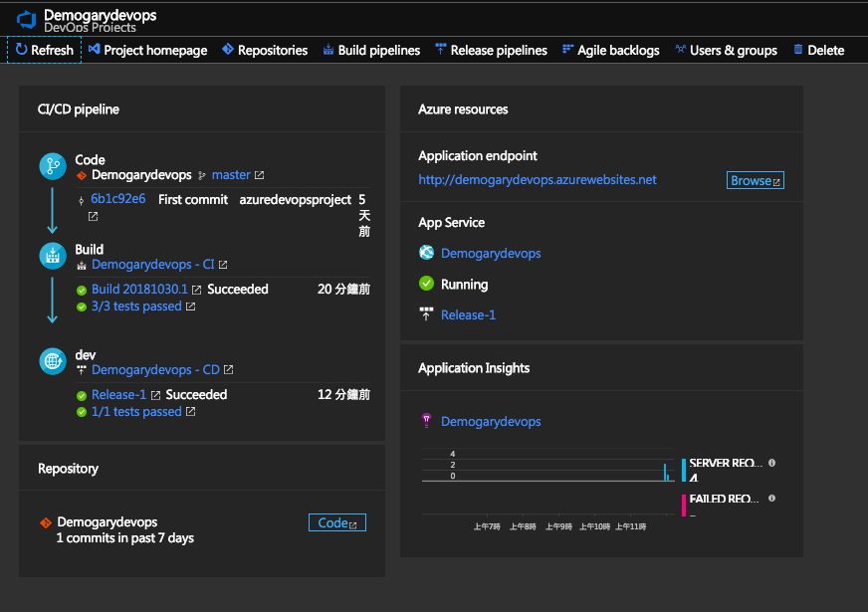868x612 pixels.
Task: Click the Build stage circle icon
Action: click(x=52, y=256)
